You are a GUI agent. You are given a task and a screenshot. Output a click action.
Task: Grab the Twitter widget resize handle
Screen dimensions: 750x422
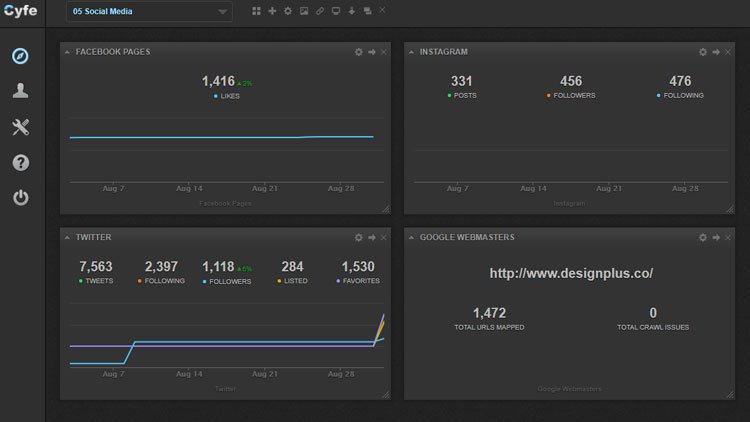pos(386,394)
